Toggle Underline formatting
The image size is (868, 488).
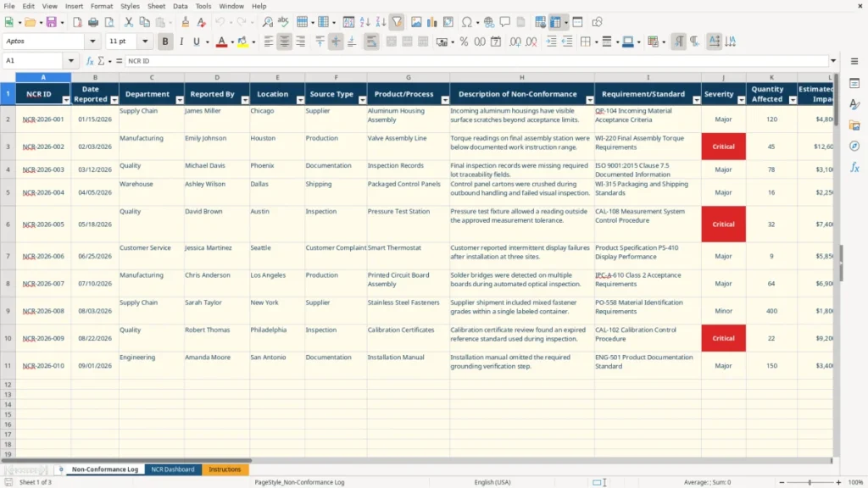point(196,42)
